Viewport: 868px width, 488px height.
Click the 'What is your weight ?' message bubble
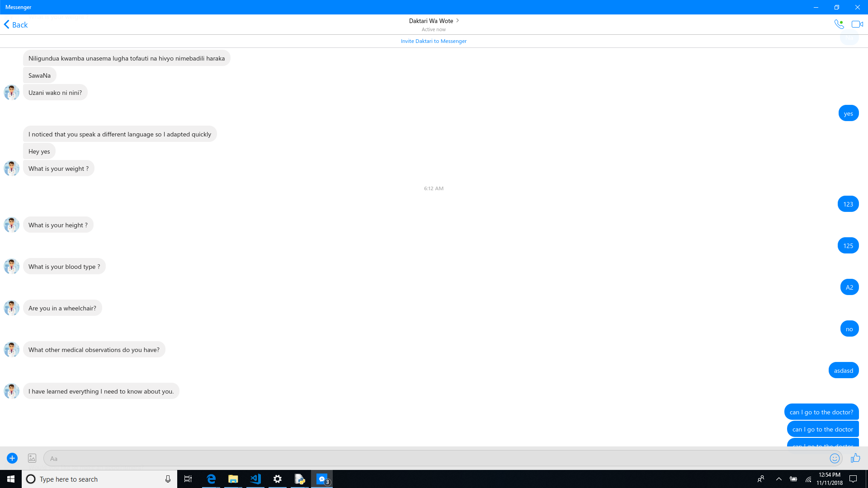coord(59,169)
